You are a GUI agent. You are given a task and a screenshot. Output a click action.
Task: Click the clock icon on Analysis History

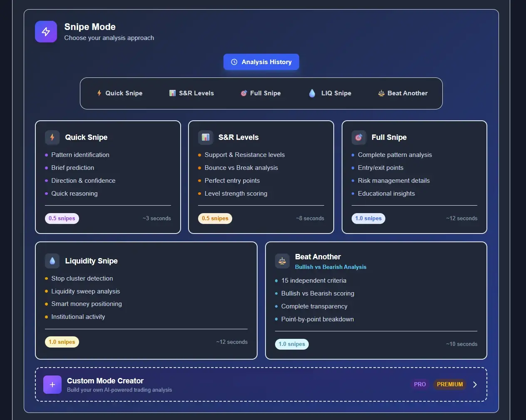point(233,62)
